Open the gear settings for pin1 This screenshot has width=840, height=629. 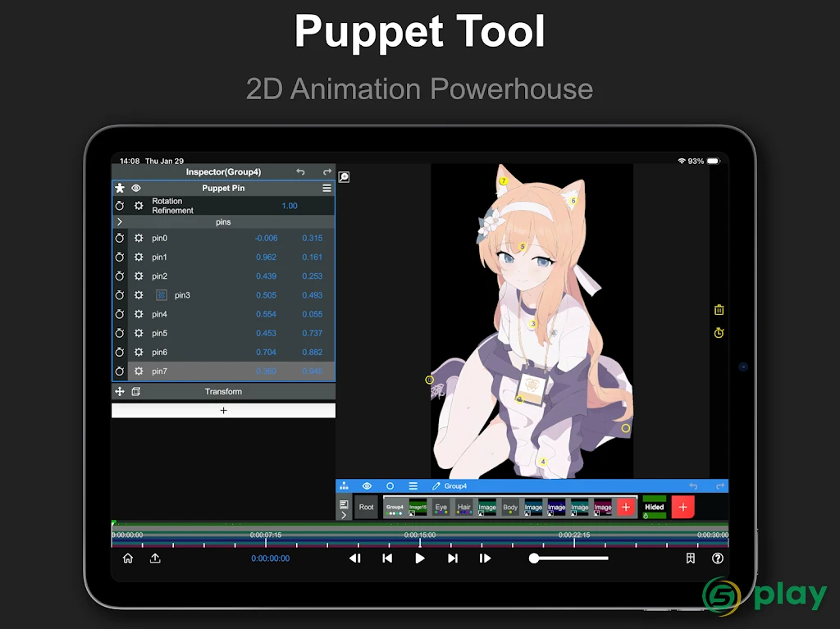139,258
